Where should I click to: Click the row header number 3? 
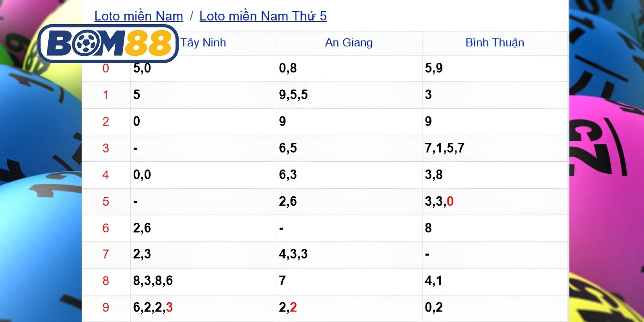pos(106,148)
